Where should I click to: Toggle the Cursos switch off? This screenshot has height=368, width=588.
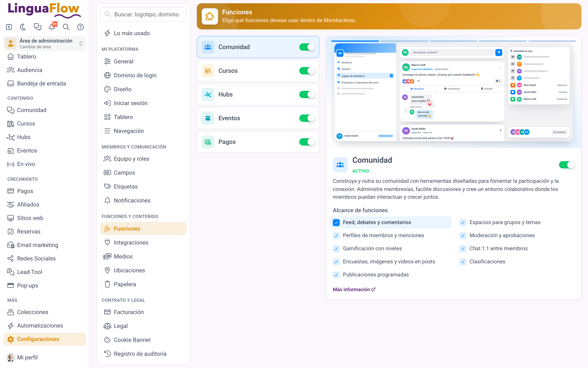[307, 71]
